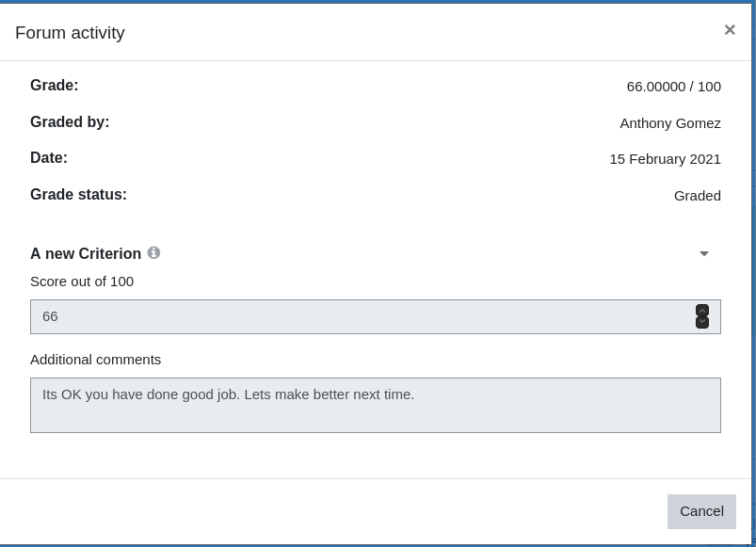Click the Grade label

54,85
